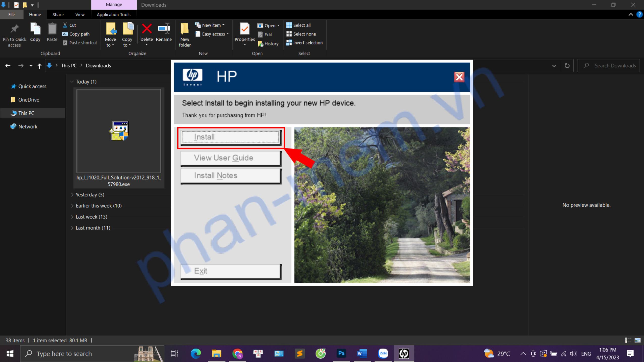Open Zalo from the taskbar
Viewport: 644px width, 362px height.
point(383,353)
